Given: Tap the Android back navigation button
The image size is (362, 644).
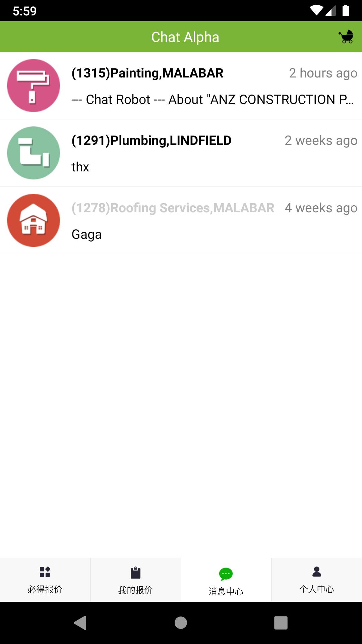Looking at the screenshot, I should pyautogui.click(x=80, y=623).
